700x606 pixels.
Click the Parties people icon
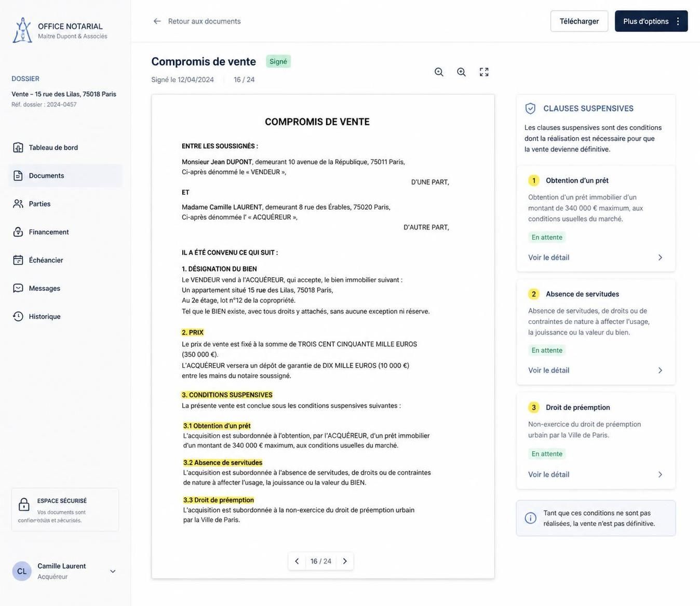pos(18,204)
